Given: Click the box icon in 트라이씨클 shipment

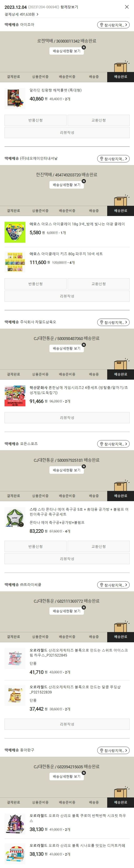Looking at the screenshot, I should click(121, 626).
